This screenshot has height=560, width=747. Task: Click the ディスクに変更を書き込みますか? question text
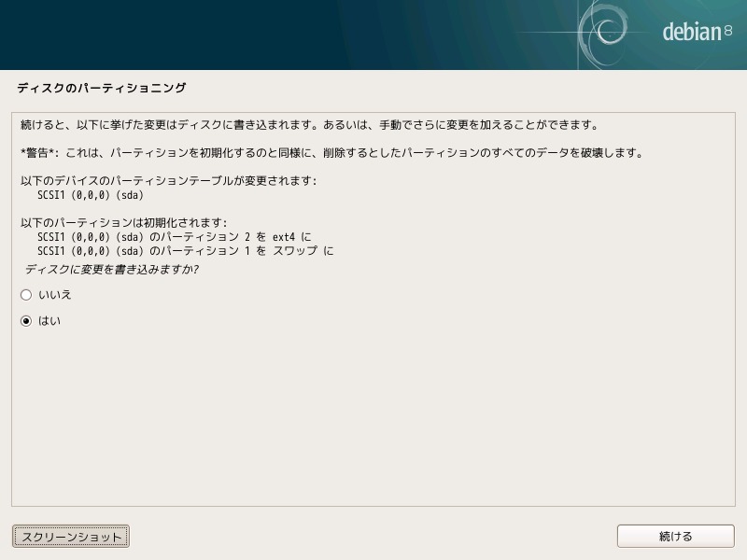pos(111,270)
